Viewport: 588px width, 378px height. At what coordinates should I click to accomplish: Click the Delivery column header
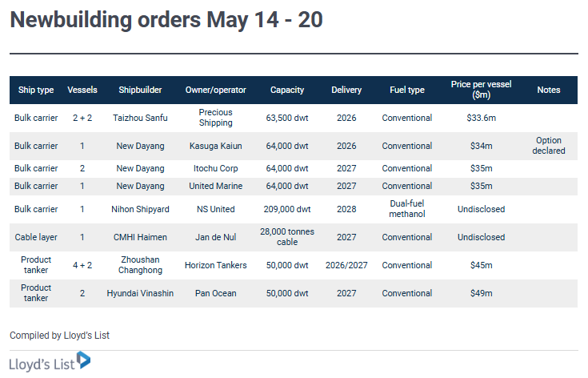(346, 90)
